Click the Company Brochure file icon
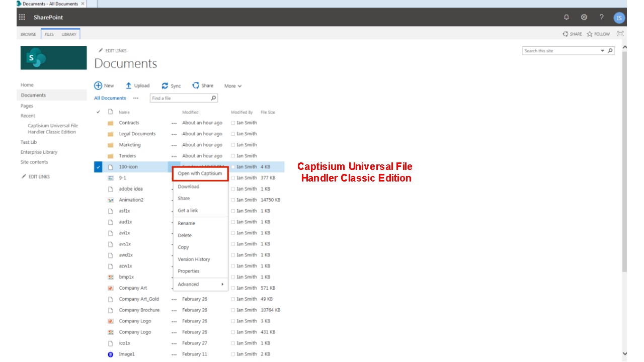The image size is (644, 362). (110, 310)
